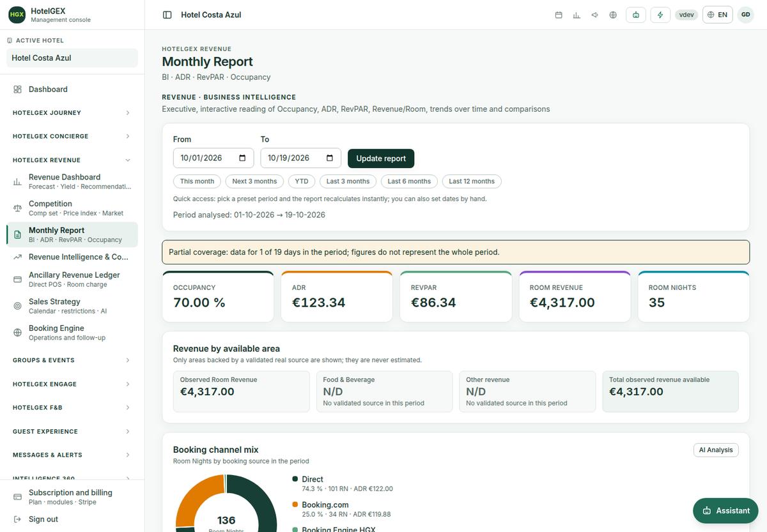Click the Revenue Intelligence trend icon
The height and width of the screenshot is (532, 767).
[17, 257]
